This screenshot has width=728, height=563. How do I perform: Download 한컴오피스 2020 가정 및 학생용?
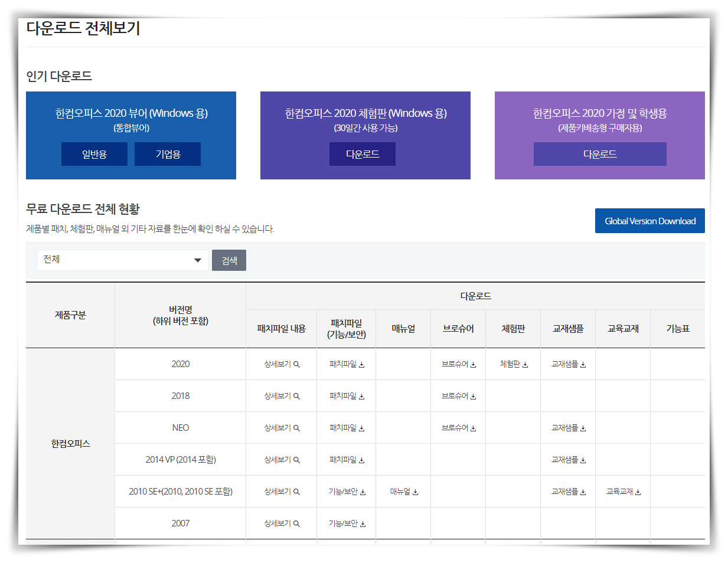click(x=600, y=153)
